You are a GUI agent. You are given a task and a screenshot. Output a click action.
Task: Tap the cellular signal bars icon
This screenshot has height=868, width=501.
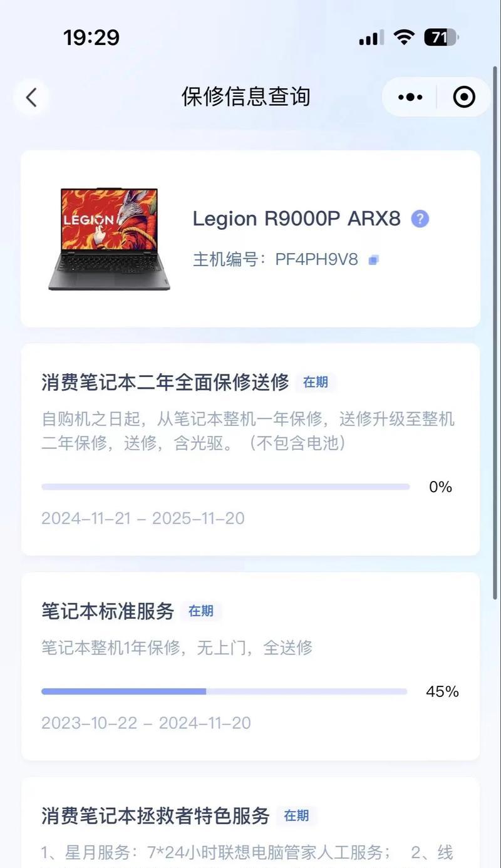371,38
